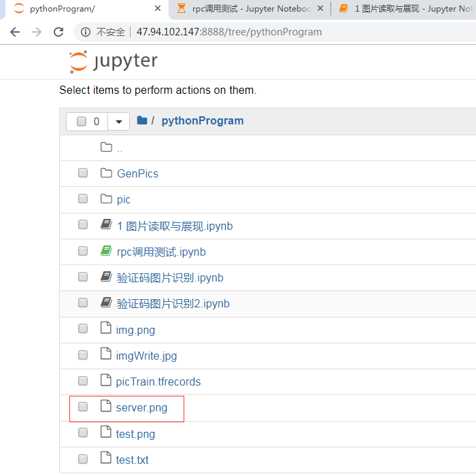Close the pythonProgram/ browser tab
The image size is (476, 476).
pos(158,8)
